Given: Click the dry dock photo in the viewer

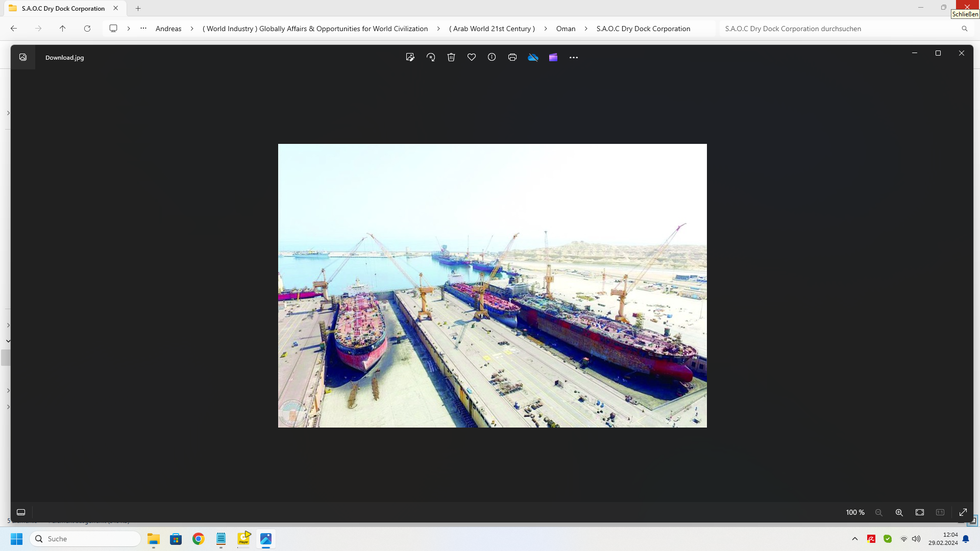Looking at the screenshot, I should (x=493, y=286).
